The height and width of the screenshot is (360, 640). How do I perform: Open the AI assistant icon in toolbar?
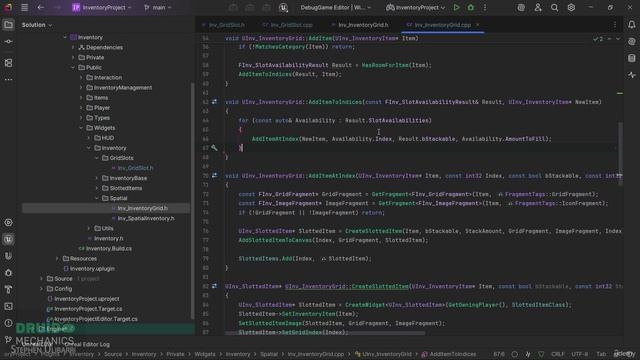(521, 7)
